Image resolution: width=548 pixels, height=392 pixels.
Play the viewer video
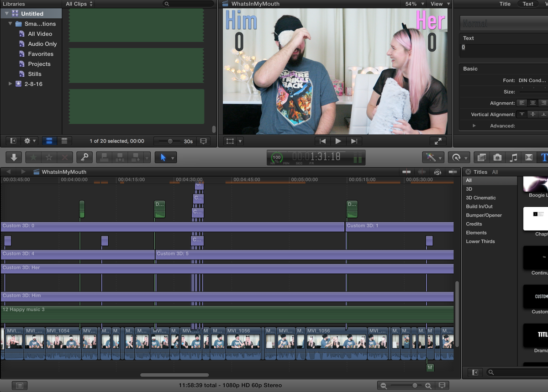click(338, 141)
